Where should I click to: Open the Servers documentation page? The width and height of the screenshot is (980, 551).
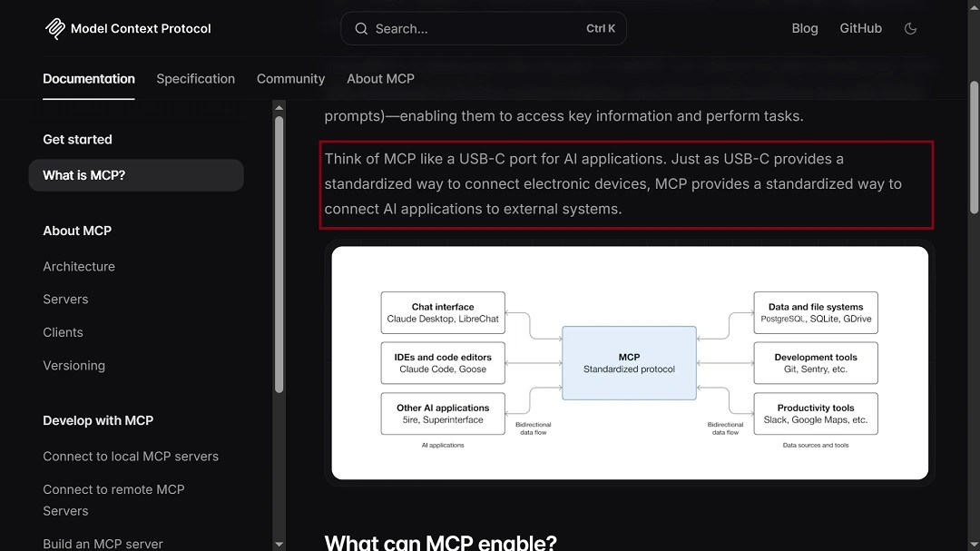click(x=65, y=299)
